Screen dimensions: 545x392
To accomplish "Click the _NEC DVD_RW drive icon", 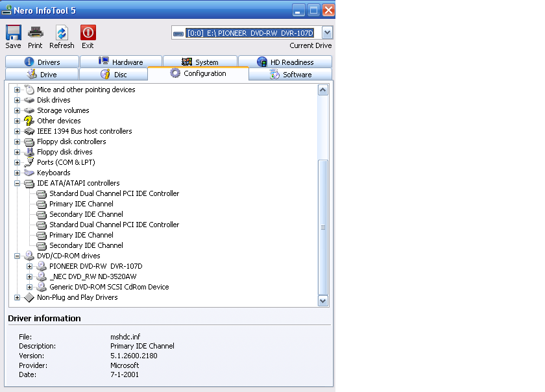I will pyautogui.click(x=42, y=276).
